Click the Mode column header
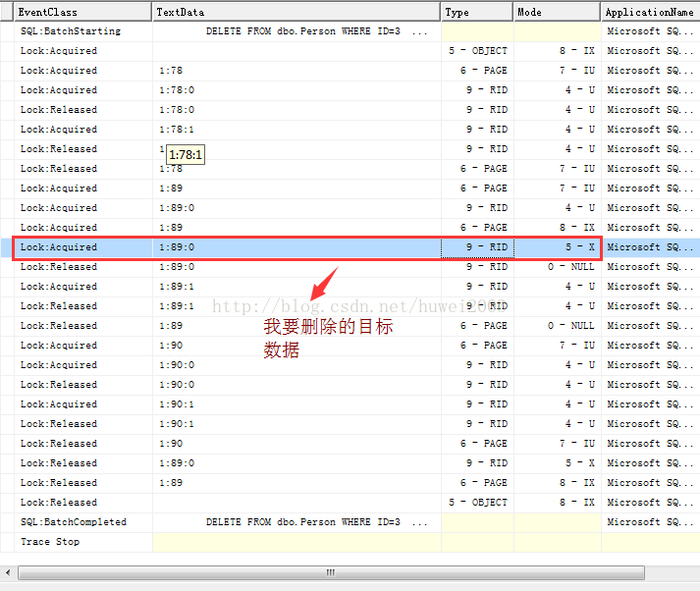Screen dimensions: 700x591 pyautogui.click(x=557, y=12)
